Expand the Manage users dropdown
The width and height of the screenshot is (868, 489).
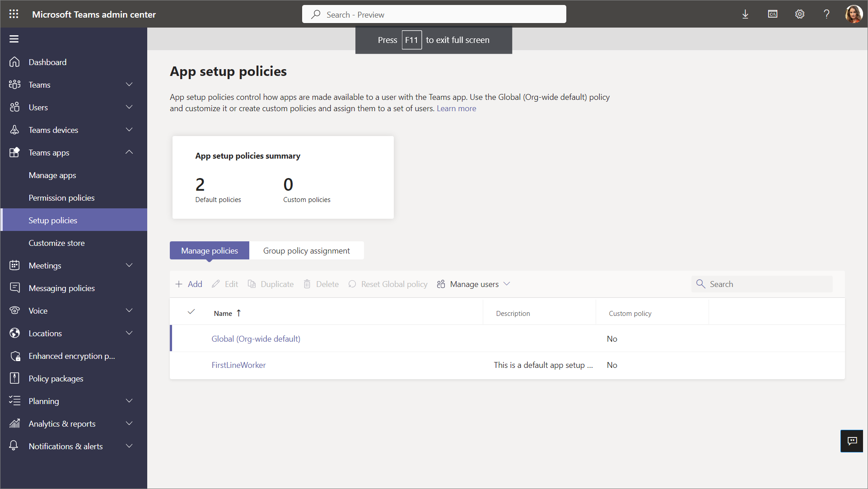coord(473,284)
